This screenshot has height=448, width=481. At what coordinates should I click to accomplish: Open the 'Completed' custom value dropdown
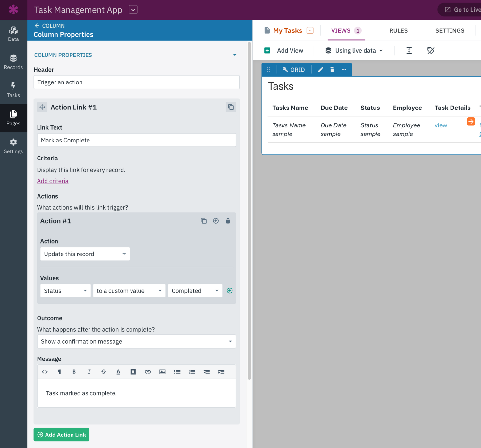tap(195, 290)
